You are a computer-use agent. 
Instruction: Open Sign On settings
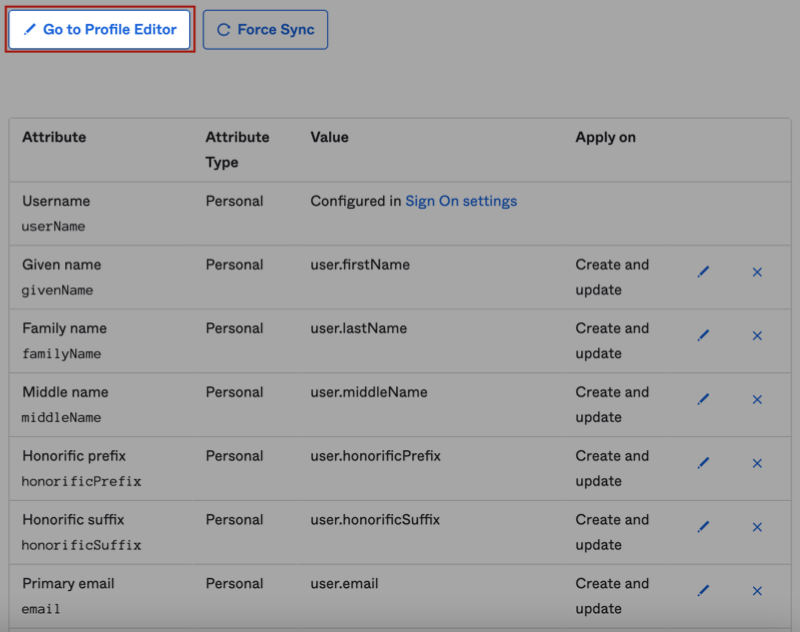pos(461,200)
